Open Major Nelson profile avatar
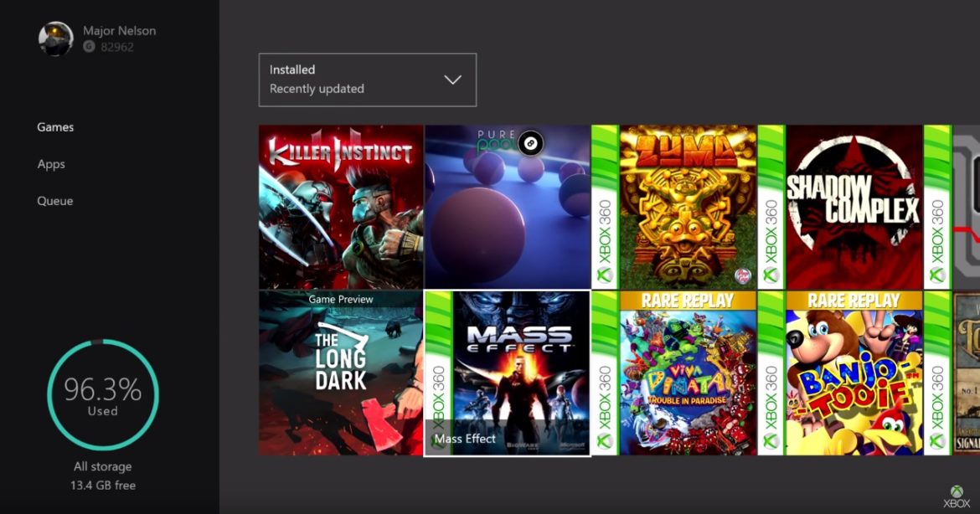 56,39
